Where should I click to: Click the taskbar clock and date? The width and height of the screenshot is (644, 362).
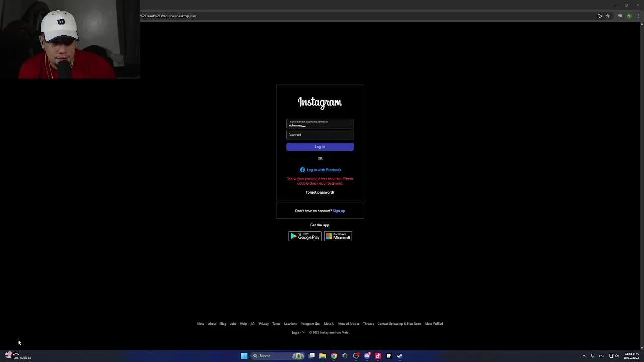tap(632, 356)
